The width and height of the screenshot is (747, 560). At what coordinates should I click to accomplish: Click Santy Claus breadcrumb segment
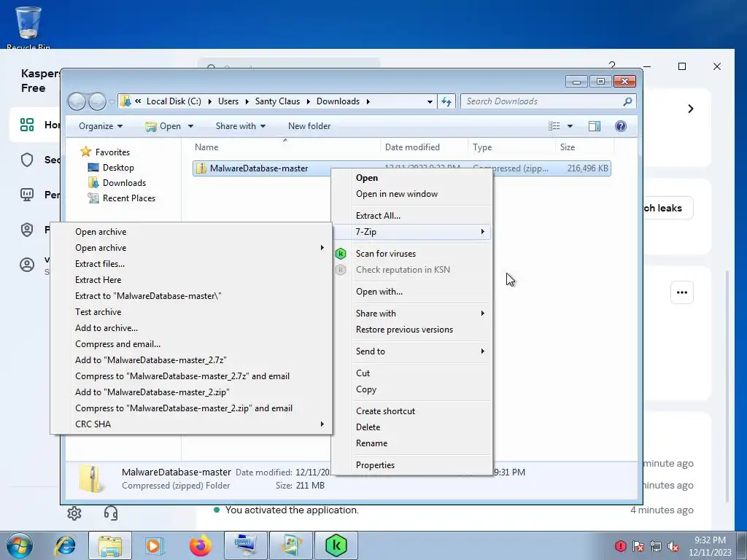coord(277,101)
